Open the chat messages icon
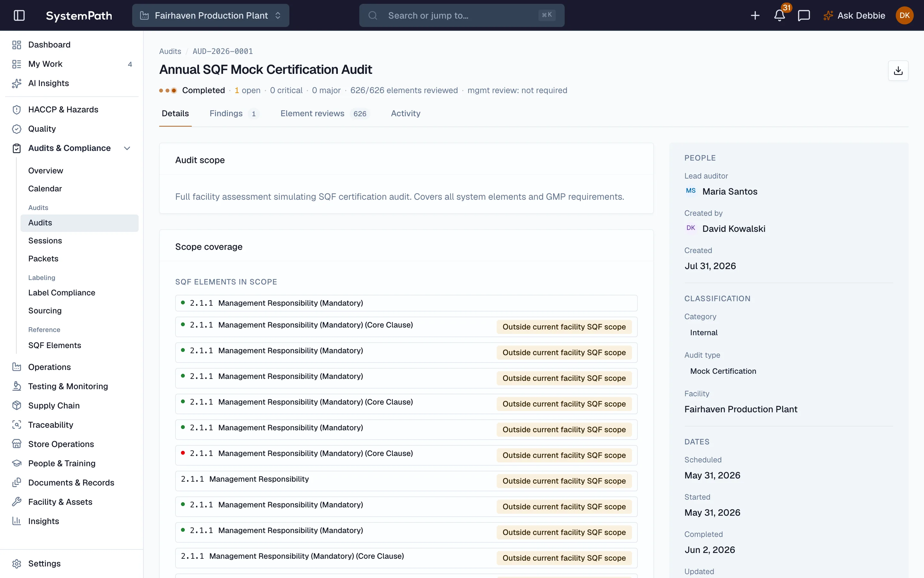The height and width of the screenshot is (578, 924). click(x=804, y=15)
